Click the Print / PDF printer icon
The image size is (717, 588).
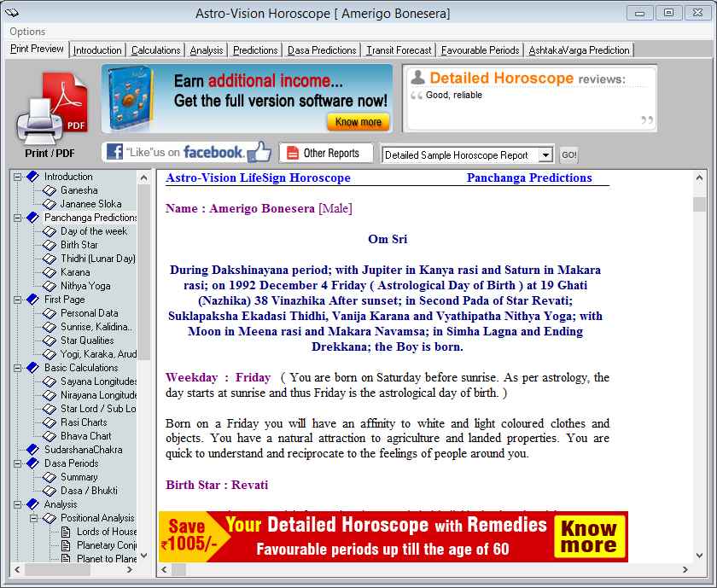[50, 109]
